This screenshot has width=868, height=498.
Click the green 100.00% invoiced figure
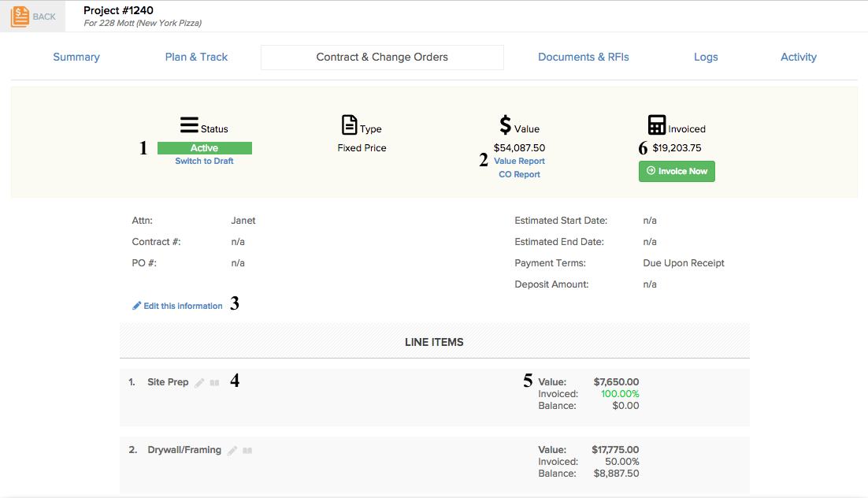620,394
